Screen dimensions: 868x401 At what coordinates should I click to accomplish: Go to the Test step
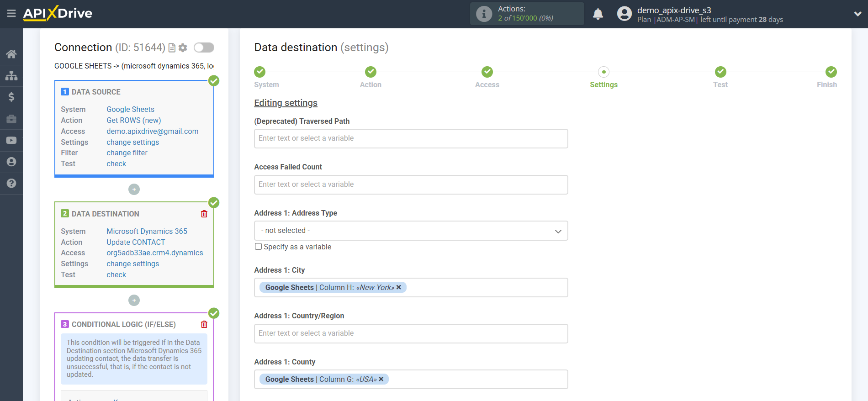pos(720,72)
